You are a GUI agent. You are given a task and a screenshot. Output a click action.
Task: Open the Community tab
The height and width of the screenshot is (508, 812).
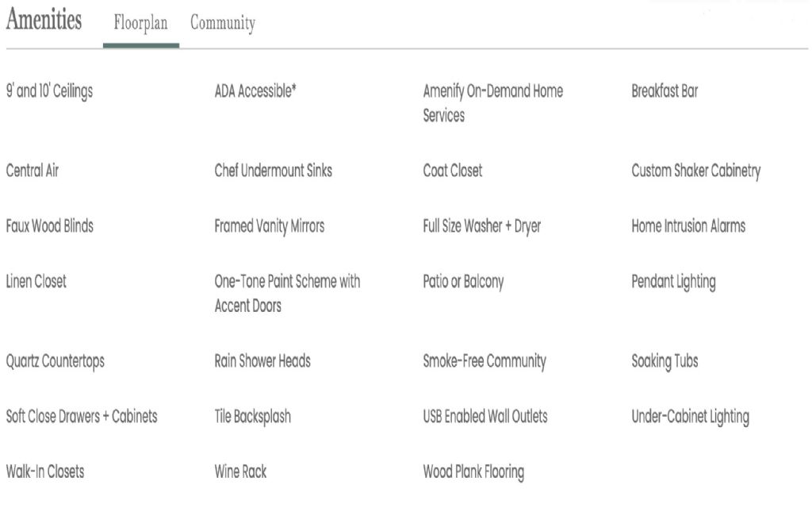223,24
